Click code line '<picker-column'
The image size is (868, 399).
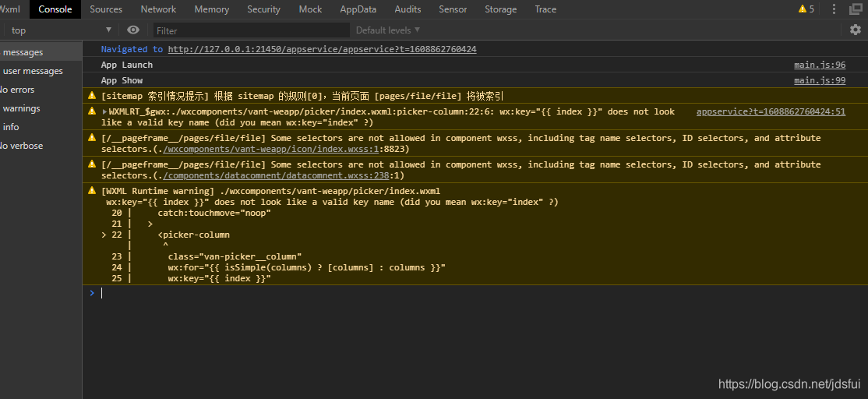click(194, 235)
